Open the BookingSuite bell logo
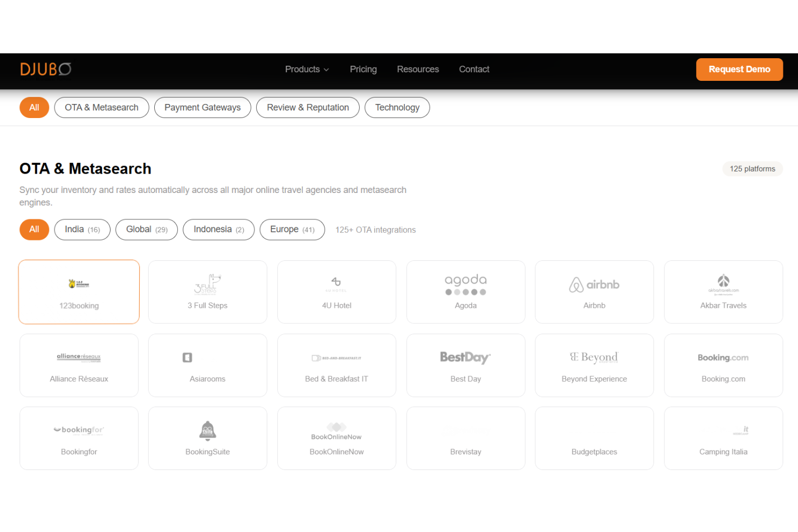This screenshot has height=532, width=798. (208, 431)
